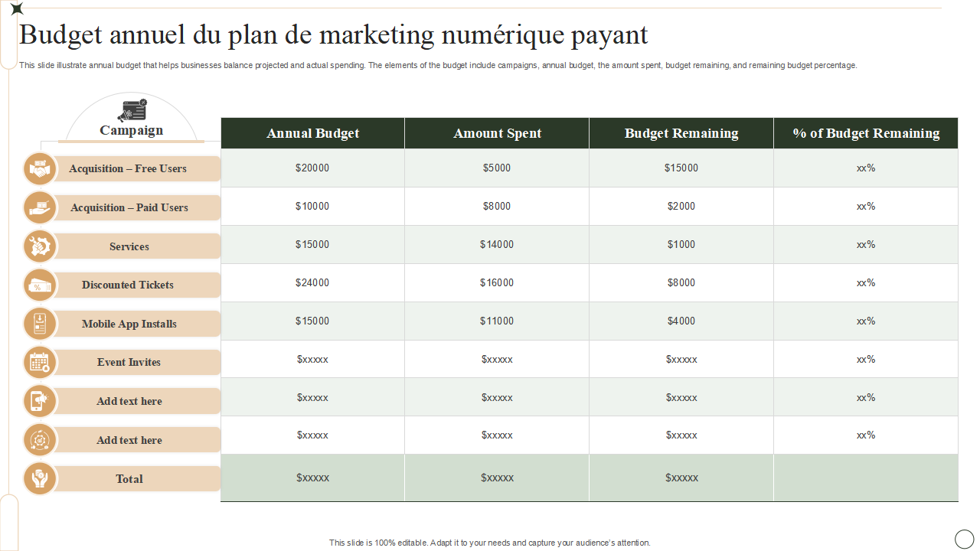Click the $4000 budget remaining cell

(x=681, y=321)
